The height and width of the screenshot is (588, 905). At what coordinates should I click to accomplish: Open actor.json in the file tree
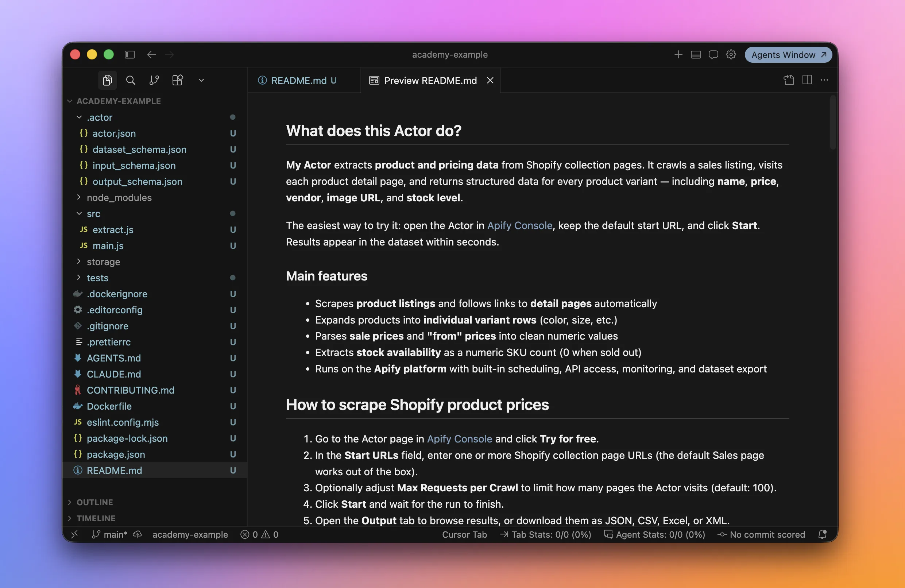tap(155, 133)
